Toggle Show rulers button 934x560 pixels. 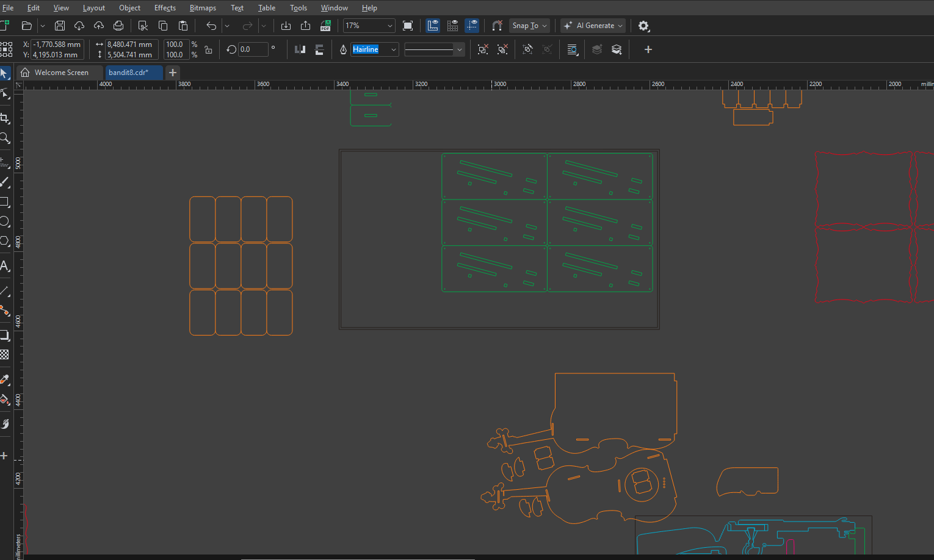pos(433,26)
